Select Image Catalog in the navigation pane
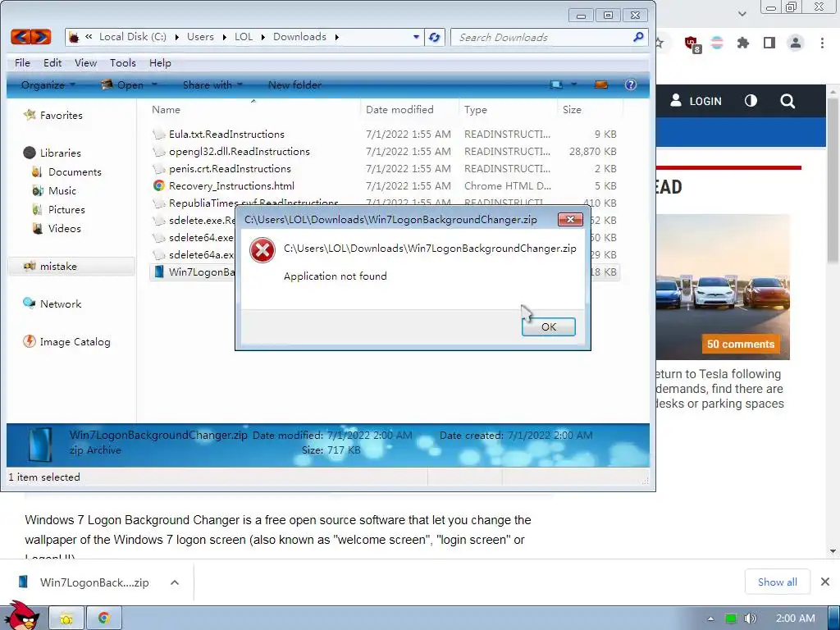 [75, 342]
